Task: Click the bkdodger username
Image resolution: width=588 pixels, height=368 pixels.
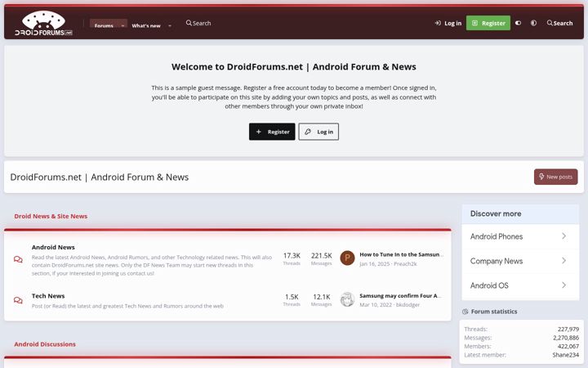Action: pyautogui.click(x=408, y=304)
